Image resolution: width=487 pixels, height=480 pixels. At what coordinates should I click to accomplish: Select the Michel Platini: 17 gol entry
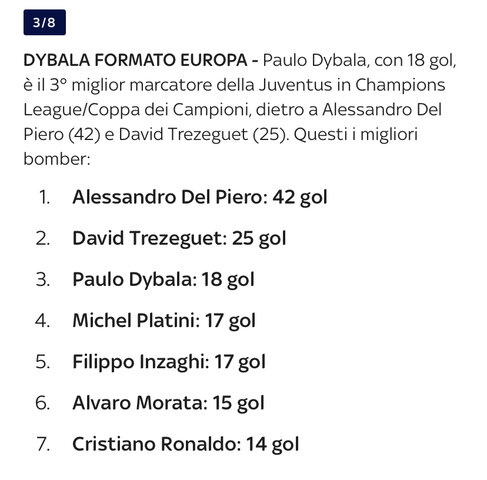(x=164, y=321)
